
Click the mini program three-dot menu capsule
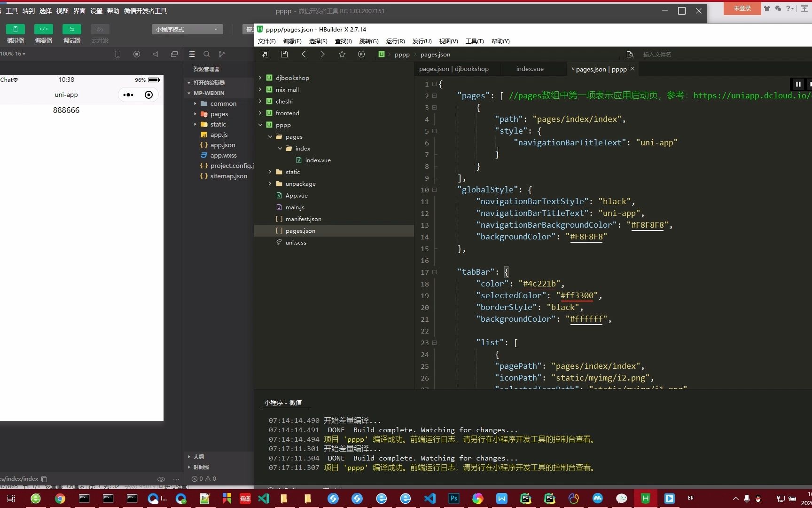click(128, 95)
